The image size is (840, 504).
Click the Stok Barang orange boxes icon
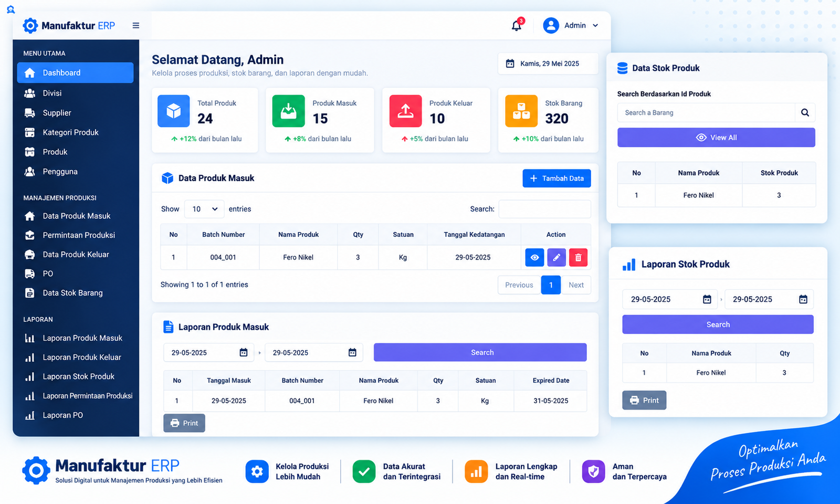click(x=521, y=111)
